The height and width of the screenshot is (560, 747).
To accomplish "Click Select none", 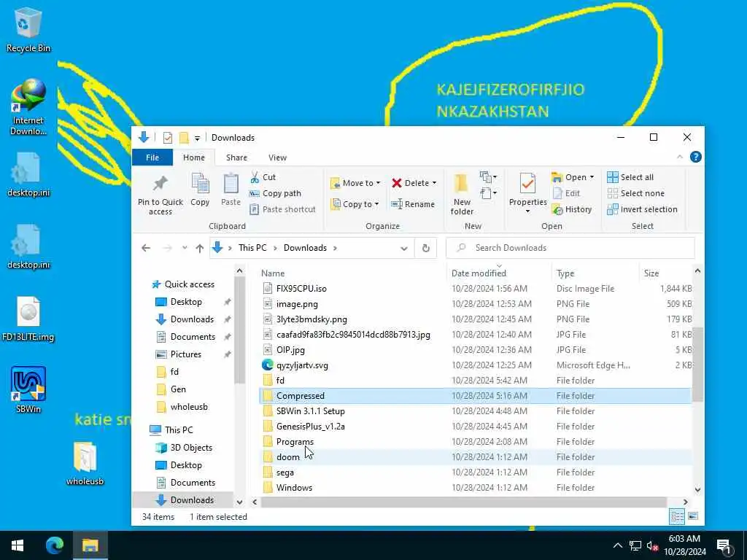I will tap(635, 193).
